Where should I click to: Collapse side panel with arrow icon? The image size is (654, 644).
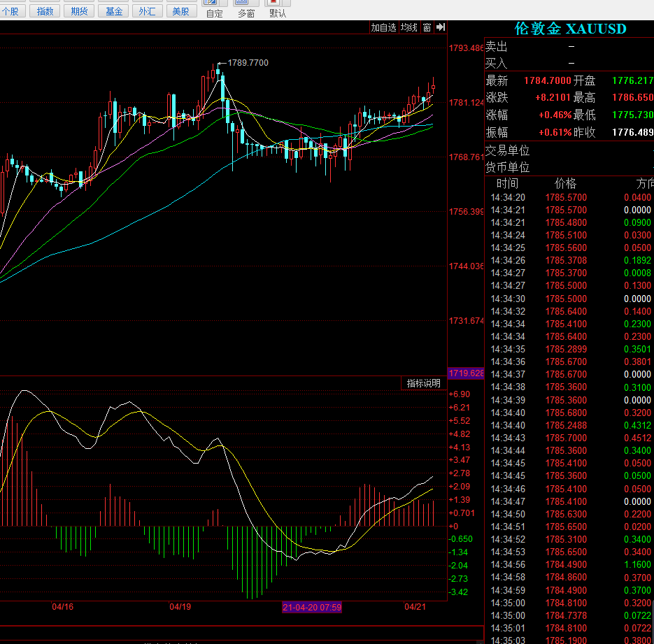(x=441, y=27)
